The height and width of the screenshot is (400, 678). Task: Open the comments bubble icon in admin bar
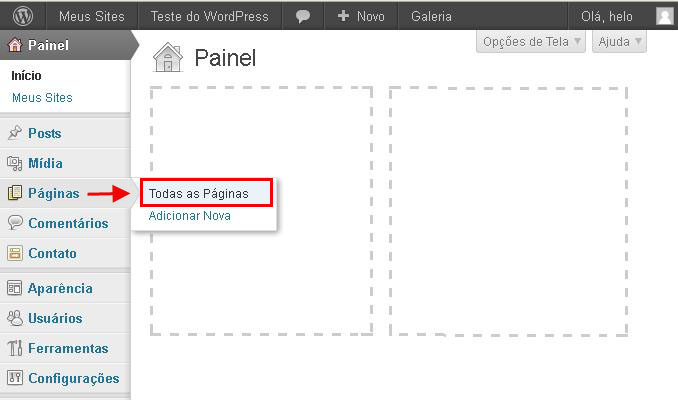click(x=303, y=16)
